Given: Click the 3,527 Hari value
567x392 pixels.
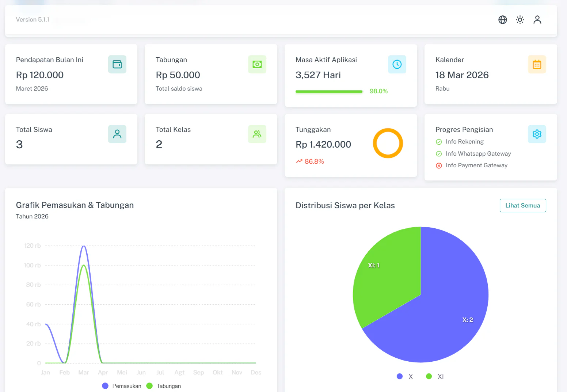Looking at the screenshot, I should [318, 75].
